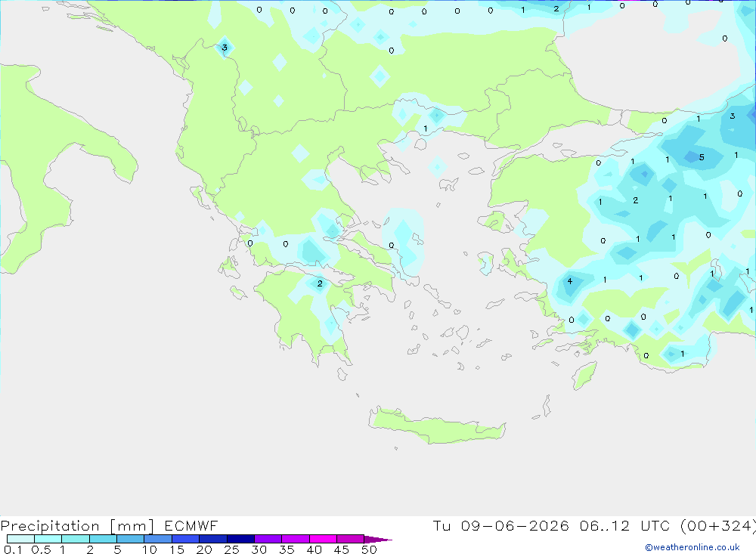Click the 'Precipitation [mm]' title text

pyautogui.click(x=77, y=526)
